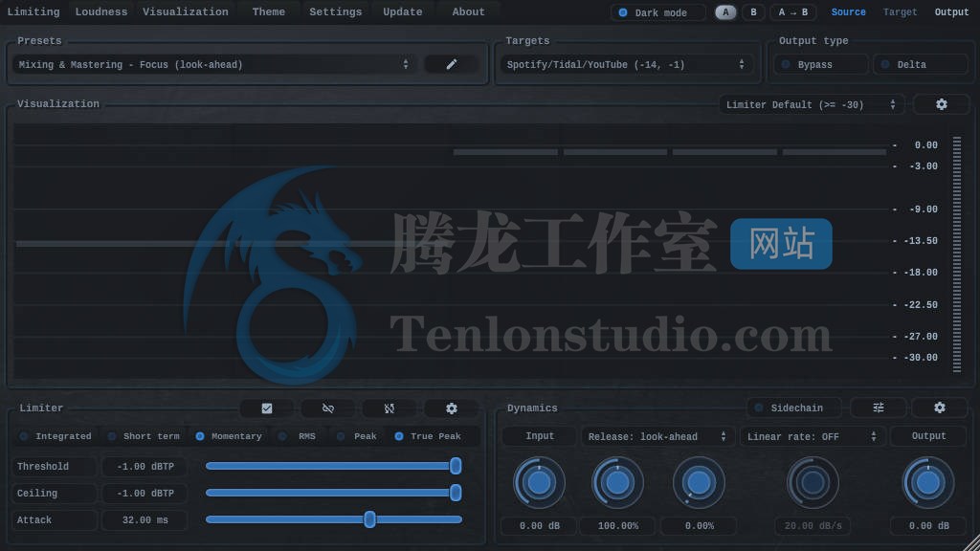Open the Linear rate: OFF dropdown

point(812,436)
